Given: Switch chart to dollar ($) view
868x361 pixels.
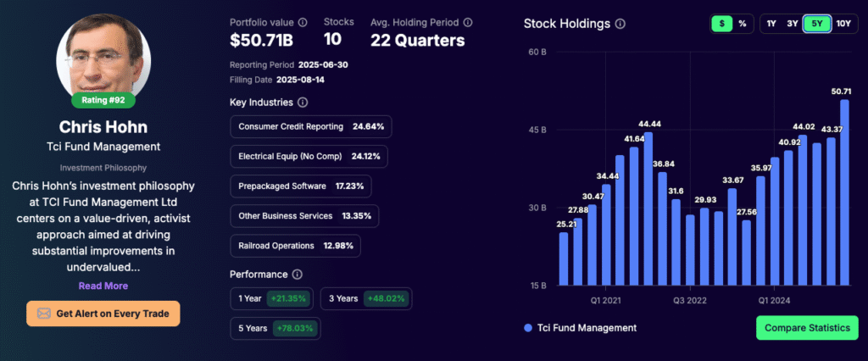Looking at the screenshot, I should click(x=722, y=24).
